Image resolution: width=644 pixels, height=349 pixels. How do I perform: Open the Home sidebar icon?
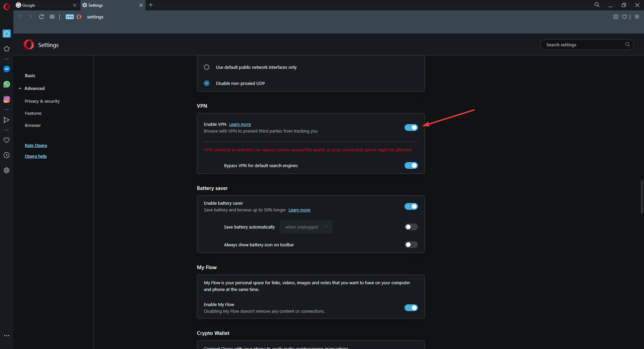click(7, 34)
